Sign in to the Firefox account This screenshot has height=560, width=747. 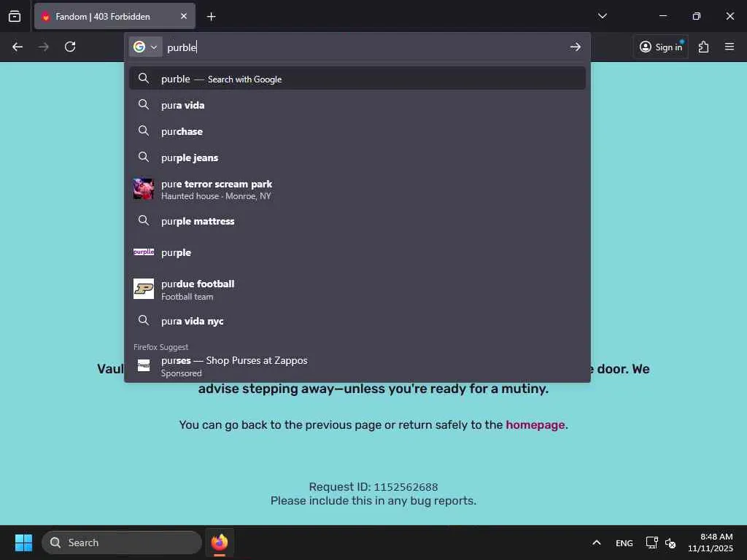click(661, 47)
